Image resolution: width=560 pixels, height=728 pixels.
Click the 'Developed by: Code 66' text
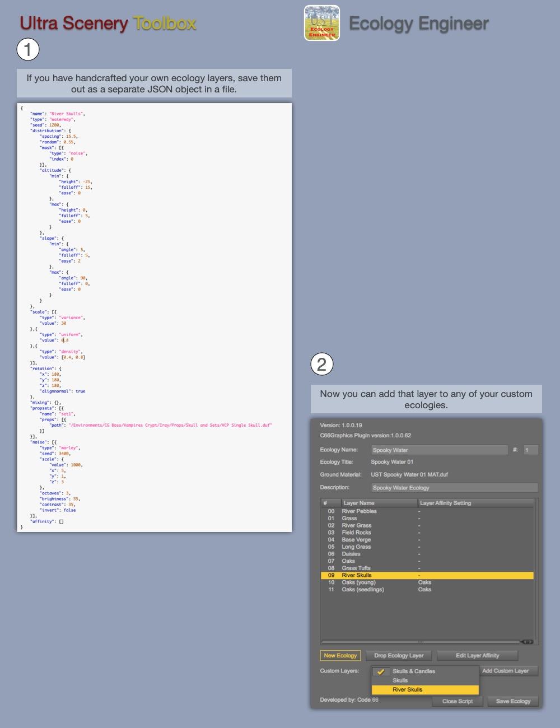click(x=349, y=700)
